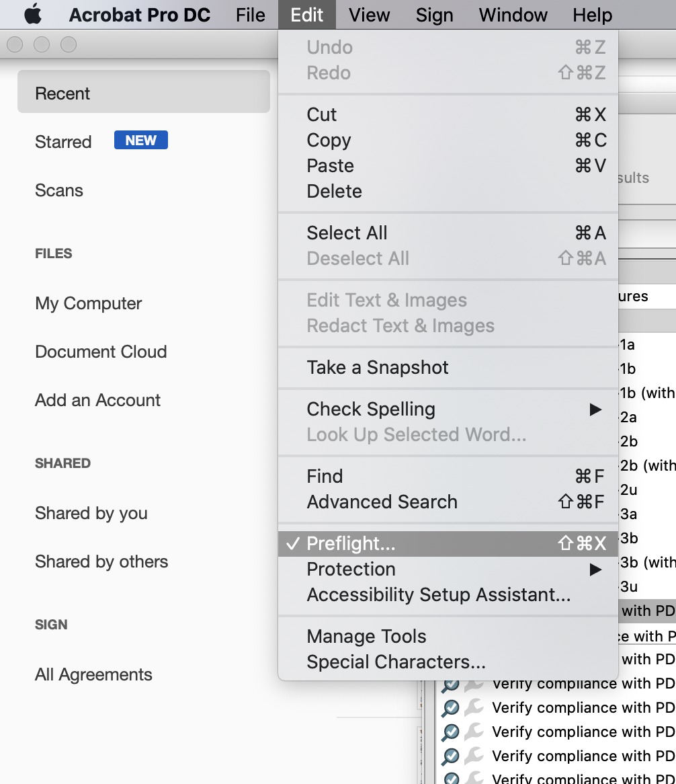This screenshot has width=676, height=784.
Task: Open Accessibility Setup Assistant...
Action: tap(448, 594)
